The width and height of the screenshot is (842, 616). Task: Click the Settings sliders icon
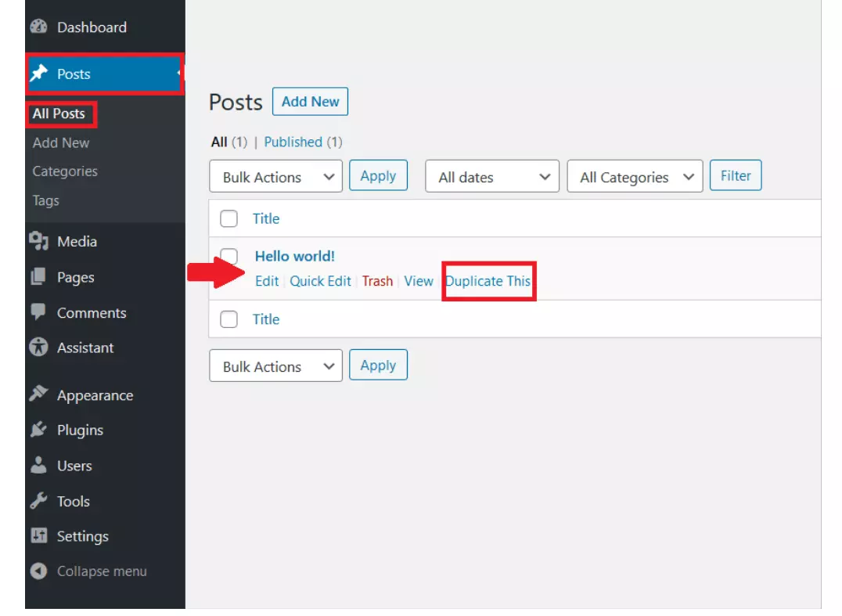coord(38,535)
